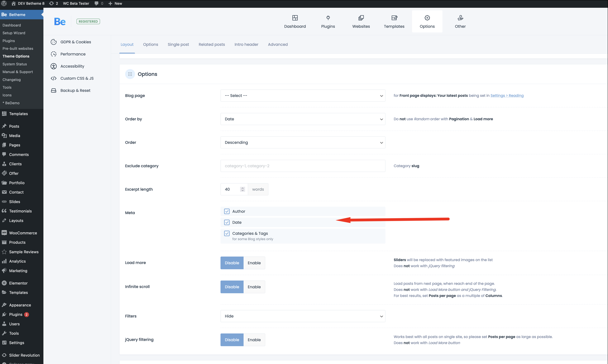Uncheck the Date meta checkbox
The height and width of the screenshot is (364, 608).
[227, 222]
